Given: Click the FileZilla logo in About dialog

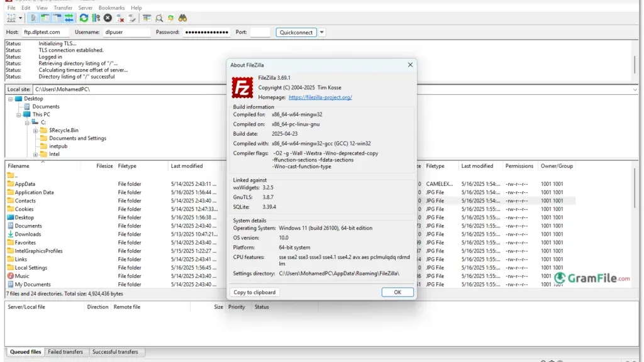Looking at the screenshot, I should coord(242,87).
